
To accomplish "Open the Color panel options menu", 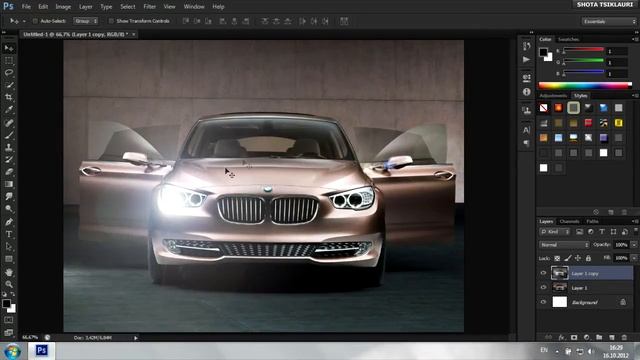I will pyautogui.click(x=635, y=39).
